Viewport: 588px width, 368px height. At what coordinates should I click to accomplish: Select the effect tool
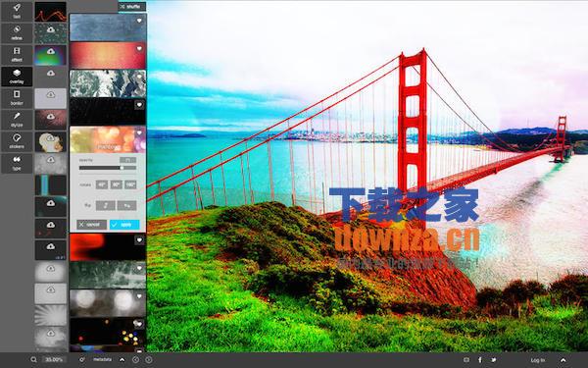tap(17, 54)
